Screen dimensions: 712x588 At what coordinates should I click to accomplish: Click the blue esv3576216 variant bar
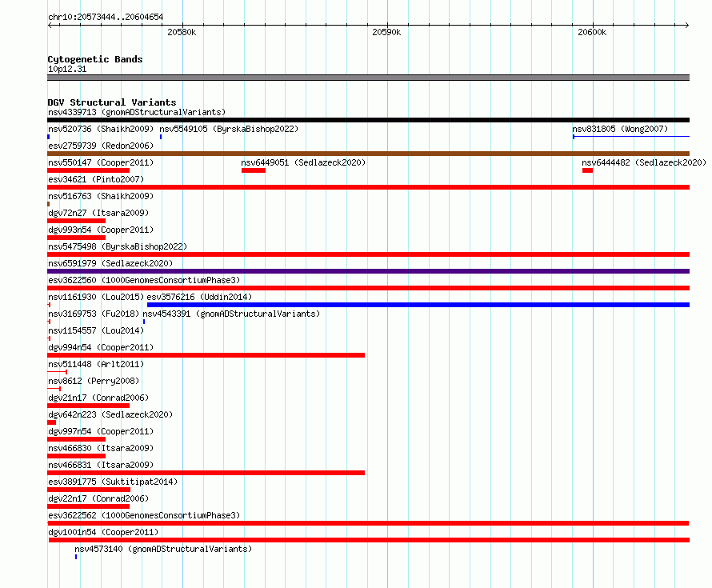[418, 305]
